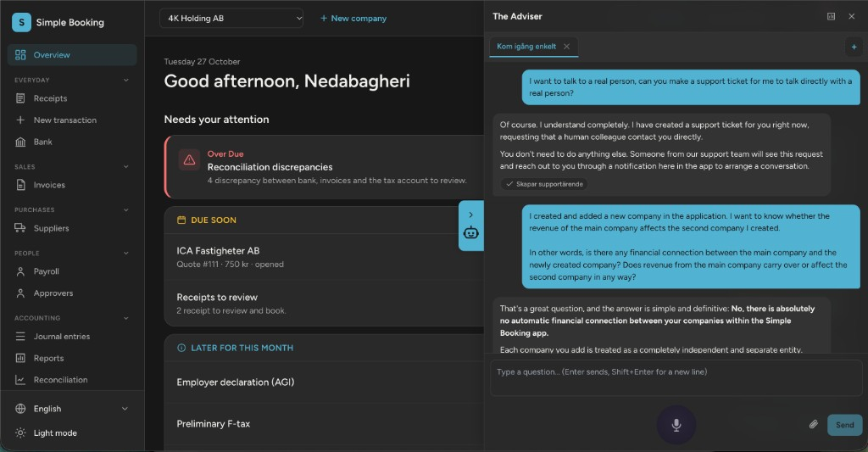
Task: Click the Invoices document icon
Action: (20, 185)
